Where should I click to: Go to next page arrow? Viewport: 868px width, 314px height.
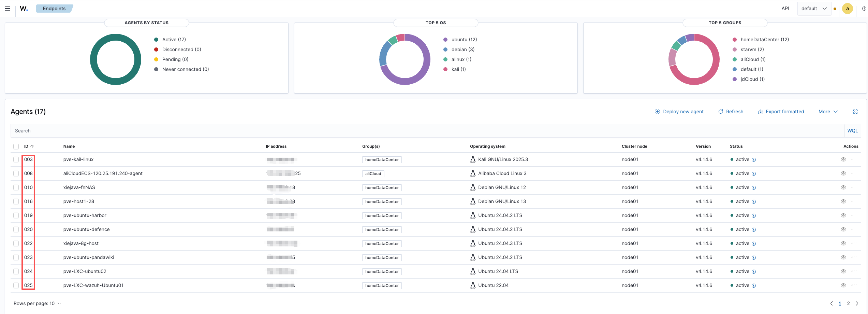point(857,303)
